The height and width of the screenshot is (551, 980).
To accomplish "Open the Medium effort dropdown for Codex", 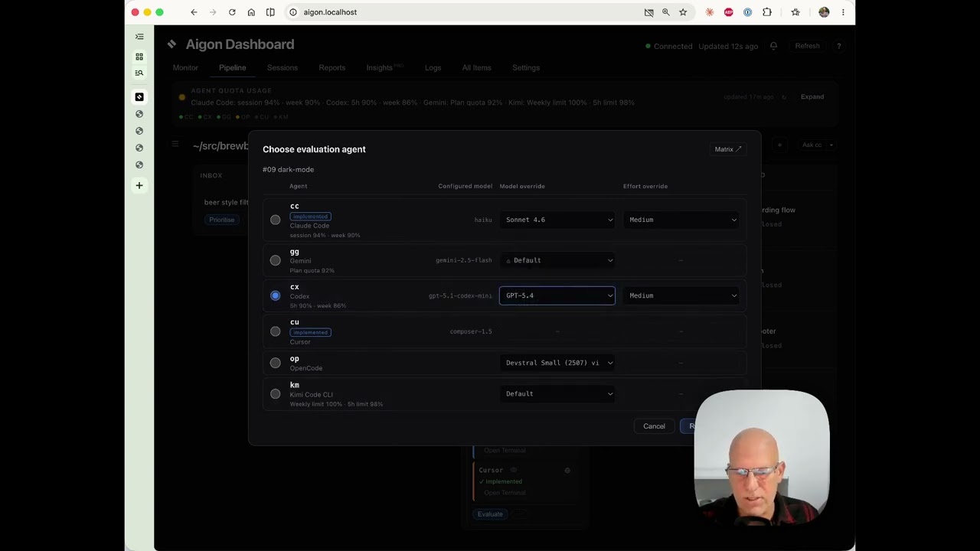I will [681, 295].
